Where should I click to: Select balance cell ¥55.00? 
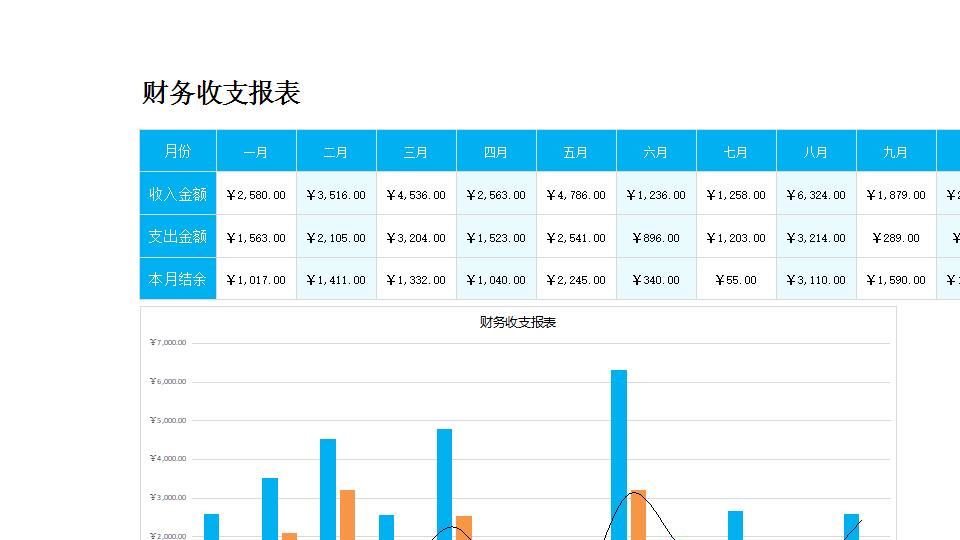tap(737, 279)
